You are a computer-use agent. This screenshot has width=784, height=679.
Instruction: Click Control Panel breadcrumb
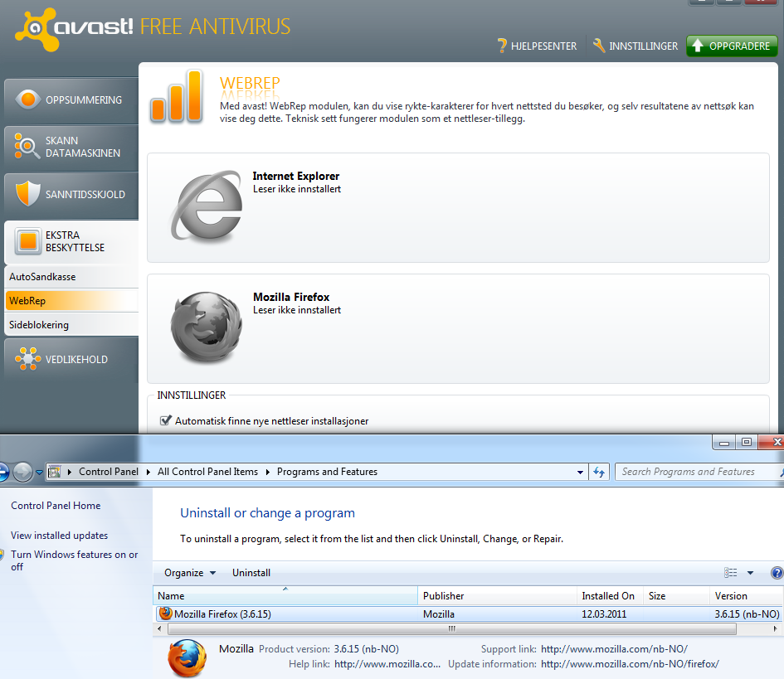pyautogui.click(x=109, y=472)
